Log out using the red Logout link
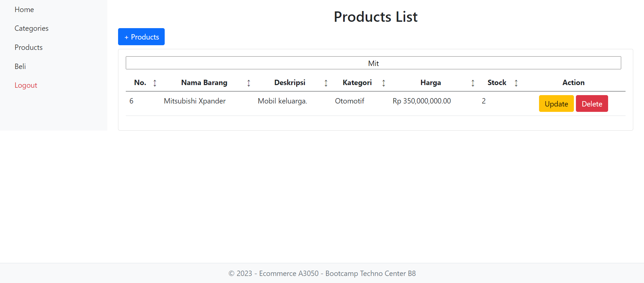Screen dimensions: 644x283 click(26, 85)
